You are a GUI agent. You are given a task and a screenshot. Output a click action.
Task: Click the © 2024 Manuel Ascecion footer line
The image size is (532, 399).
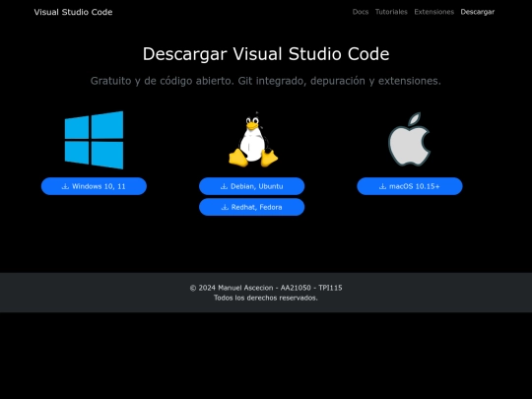tap(266, 288)
